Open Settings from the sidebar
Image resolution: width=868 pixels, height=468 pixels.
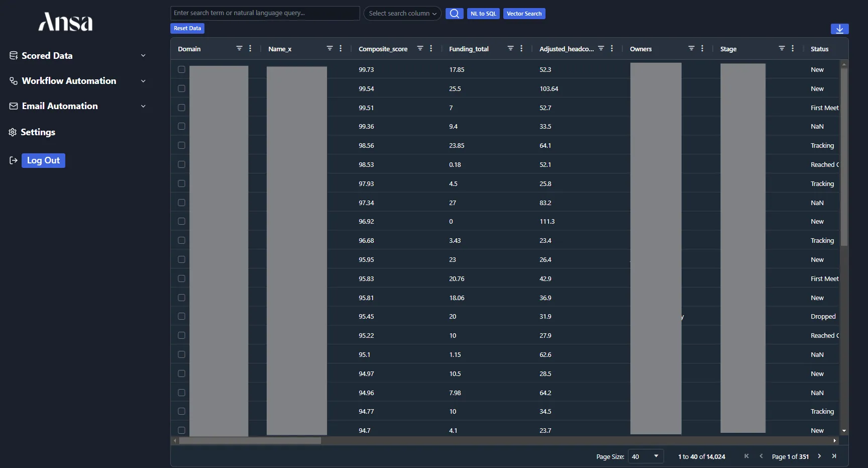tap(38, 132)
